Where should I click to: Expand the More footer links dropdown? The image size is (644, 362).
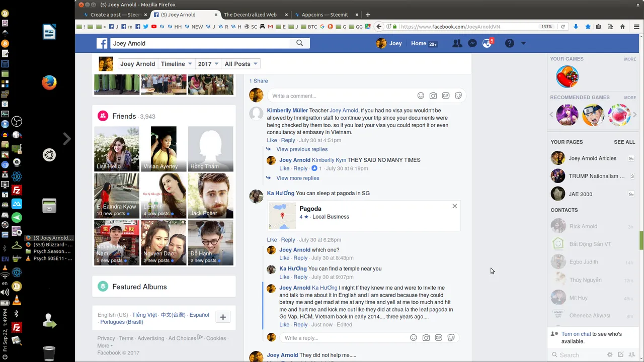click(105, 345)
